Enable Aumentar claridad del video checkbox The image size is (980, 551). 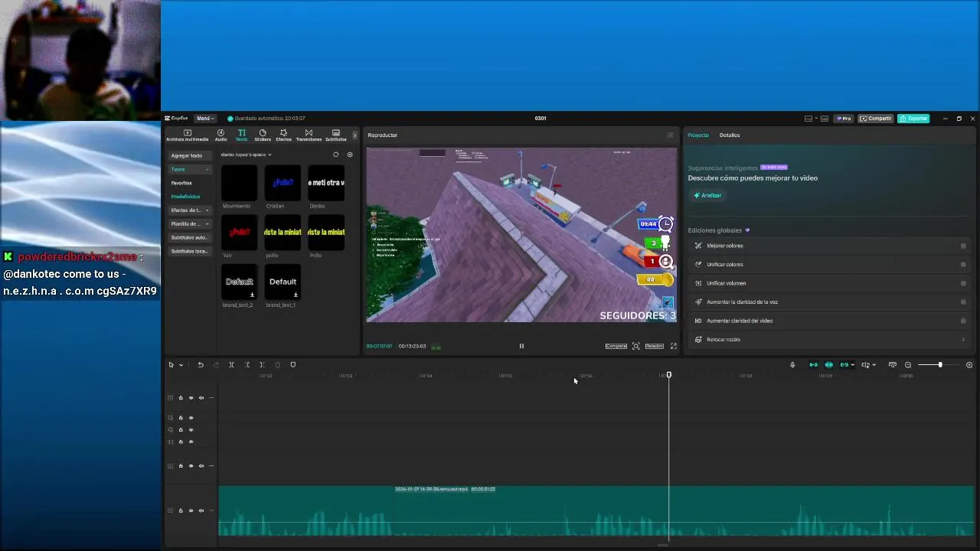(x=963, y=321)
